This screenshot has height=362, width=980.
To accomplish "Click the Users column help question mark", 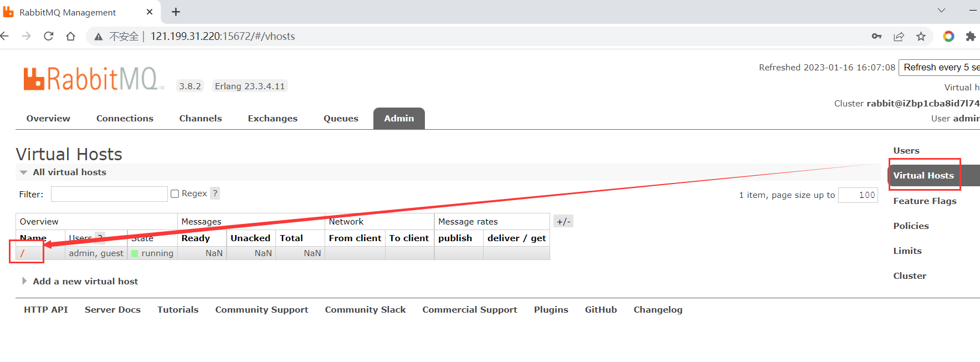I will pyautogui.click(x=100, y=237).
